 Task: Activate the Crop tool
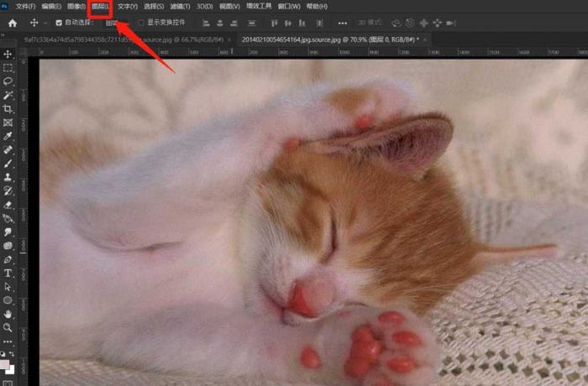click(x=8, y=109)
